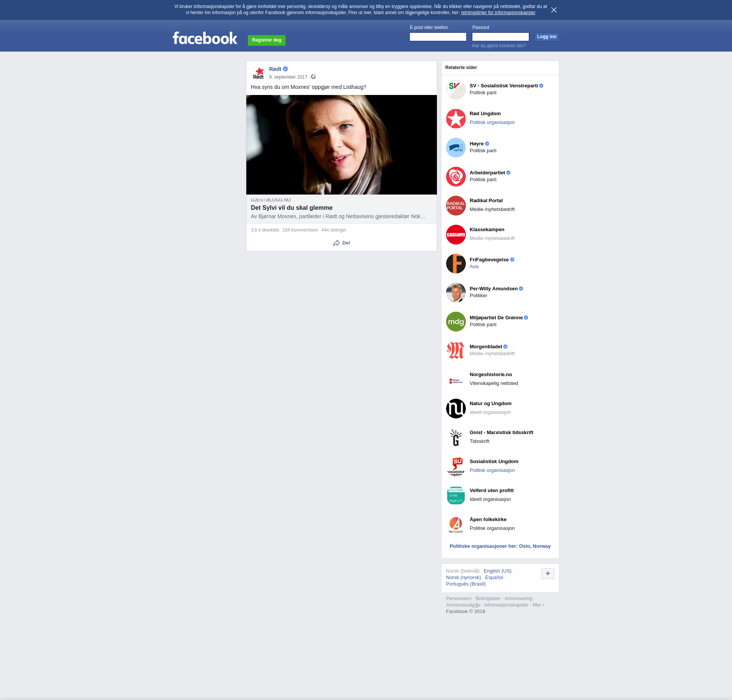Open the Mer footer dropdown
The height and width of the screenshot is (700, 732).
point(538,605)
